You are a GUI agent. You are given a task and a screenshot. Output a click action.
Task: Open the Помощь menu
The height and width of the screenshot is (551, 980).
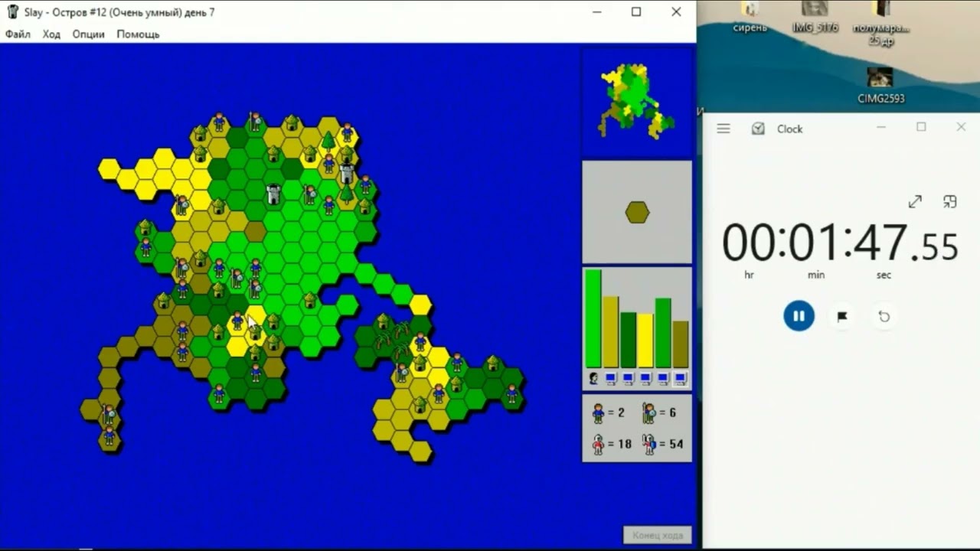[x=138, y=34]
